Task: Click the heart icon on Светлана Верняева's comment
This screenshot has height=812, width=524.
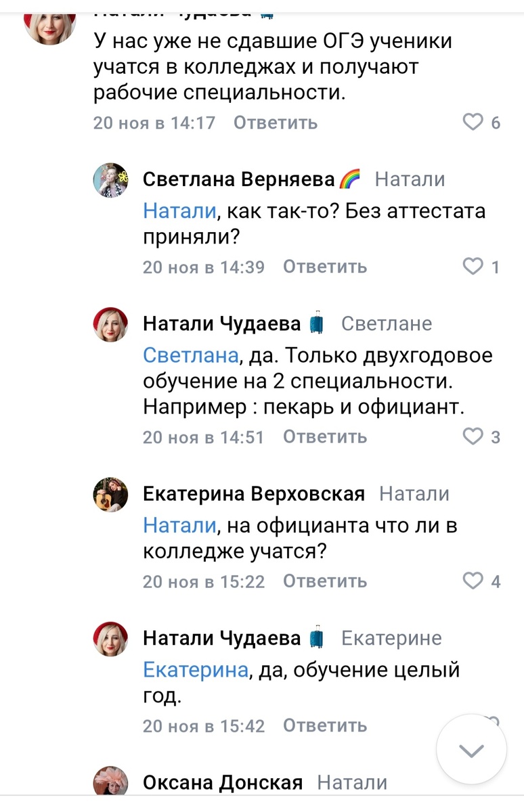Action: (473, 267)
